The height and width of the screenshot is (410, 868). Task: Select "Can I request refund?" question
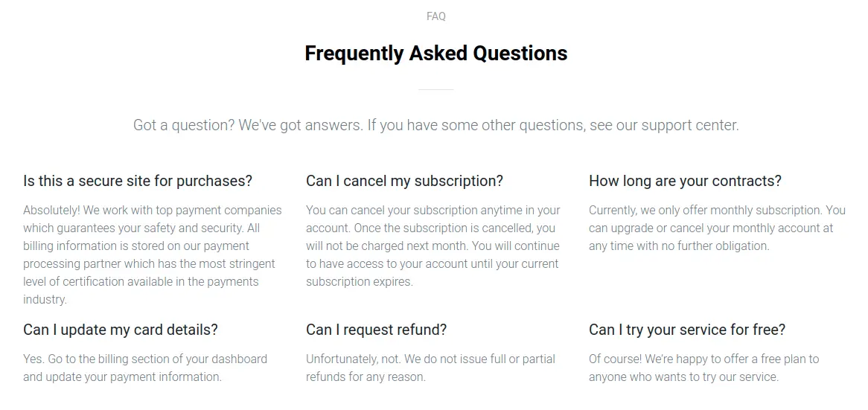coord(376,330)
